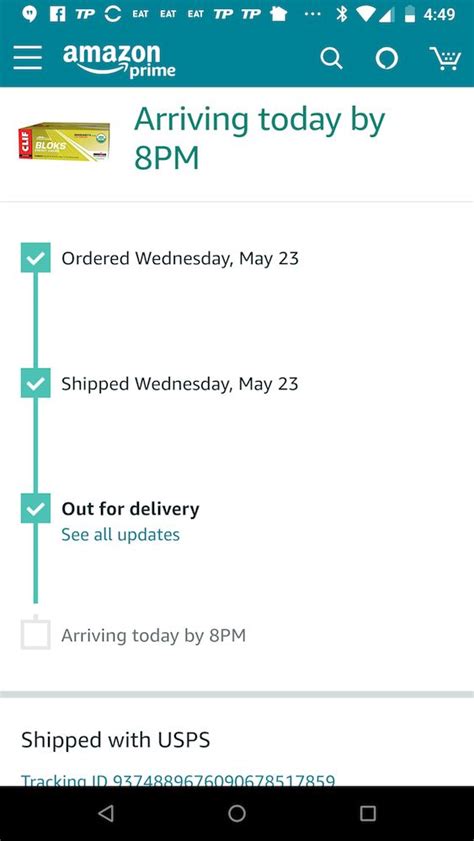
Task: Tap the Clif Bloks product thumbnail
Action: click(x=64, y=142)
